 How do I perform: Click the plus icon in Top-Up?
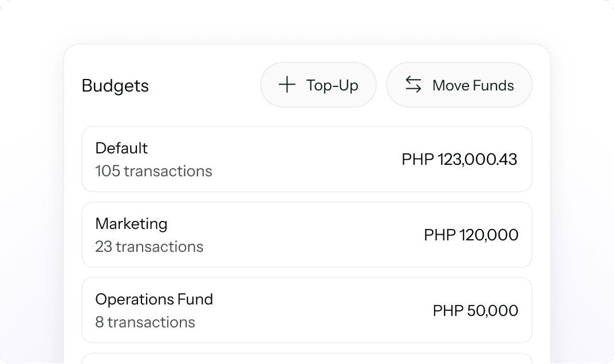(x=287, y=85)
